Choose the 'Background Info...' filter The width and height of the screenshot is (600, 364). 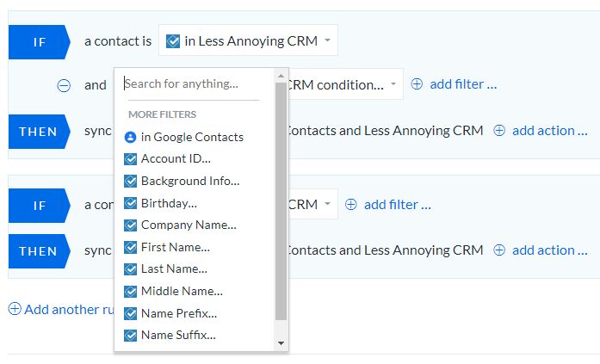[190, 181]
